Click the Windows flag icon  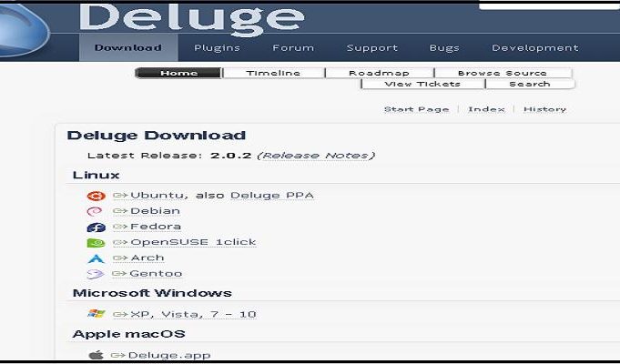pos(97,314)
